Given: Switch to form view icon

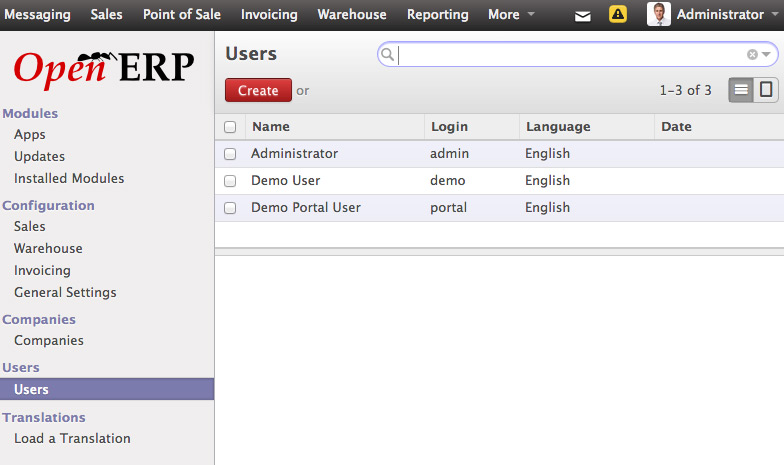Looking at the screenshot, I should [x=766, y=90].
